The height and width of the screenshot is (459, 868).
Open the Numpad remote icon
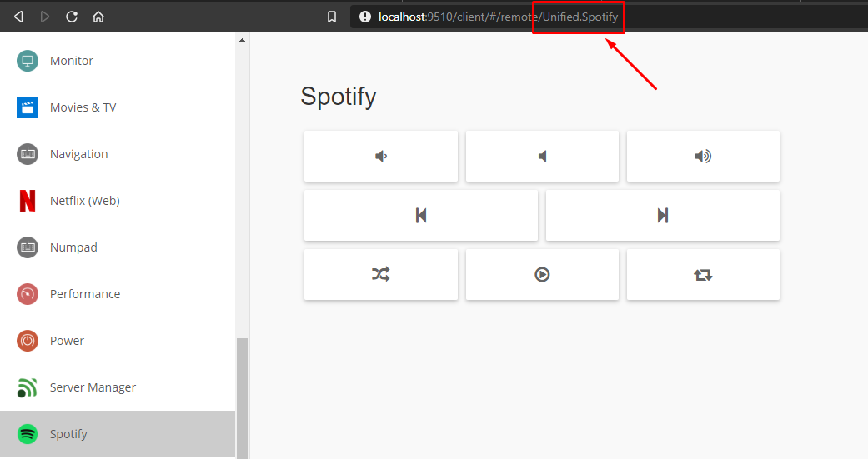coord(28,247)
